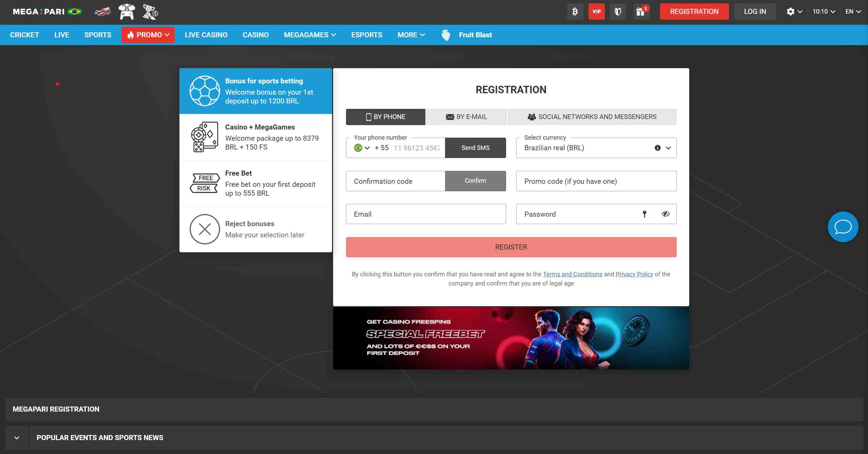Select Bonus for sports betting option

point(256,91)
